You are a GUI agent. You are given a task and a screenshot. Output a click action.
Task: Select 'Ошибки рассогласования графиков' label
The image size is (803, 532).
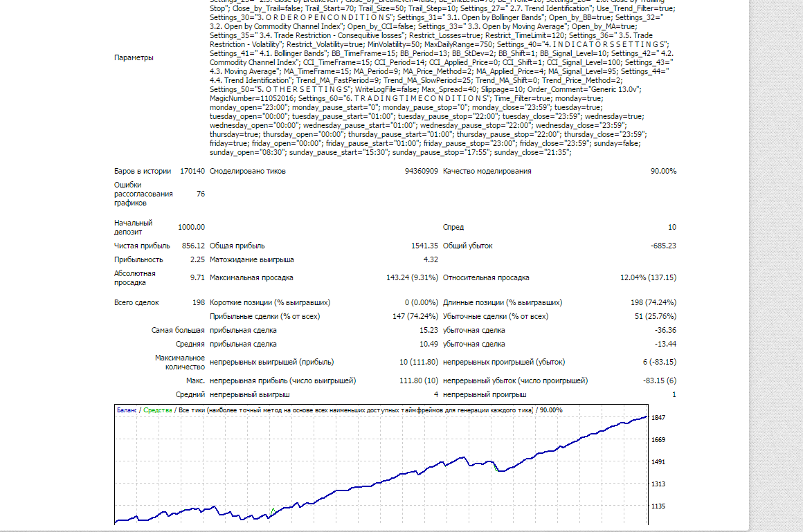(x=143, y=194)
